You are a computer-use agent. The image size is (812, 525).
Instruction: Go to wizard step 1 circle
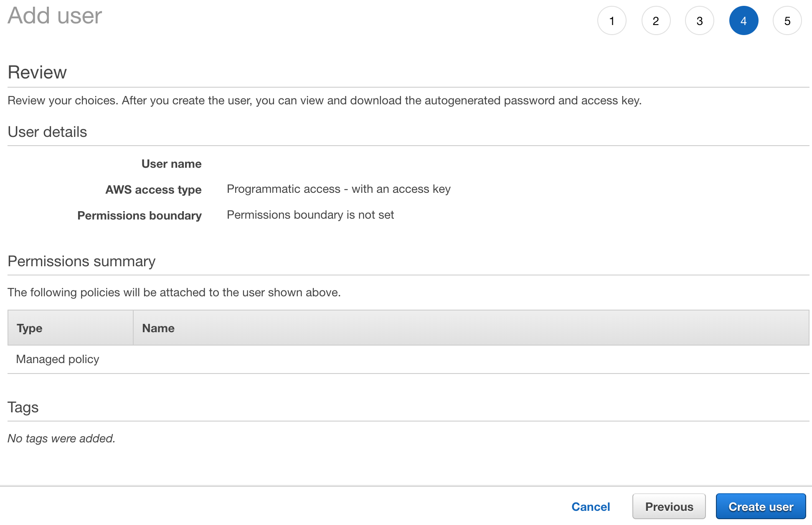(612, 21)
